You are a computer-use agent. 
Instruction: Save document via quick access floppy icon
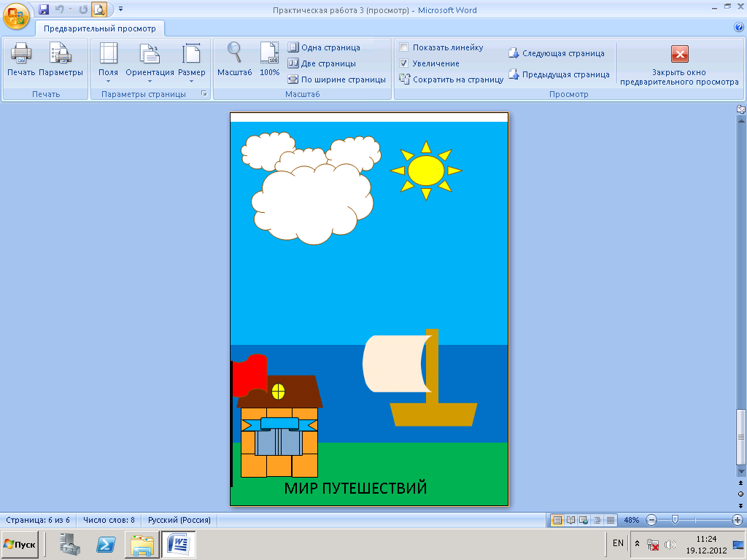tap(44, 9)
